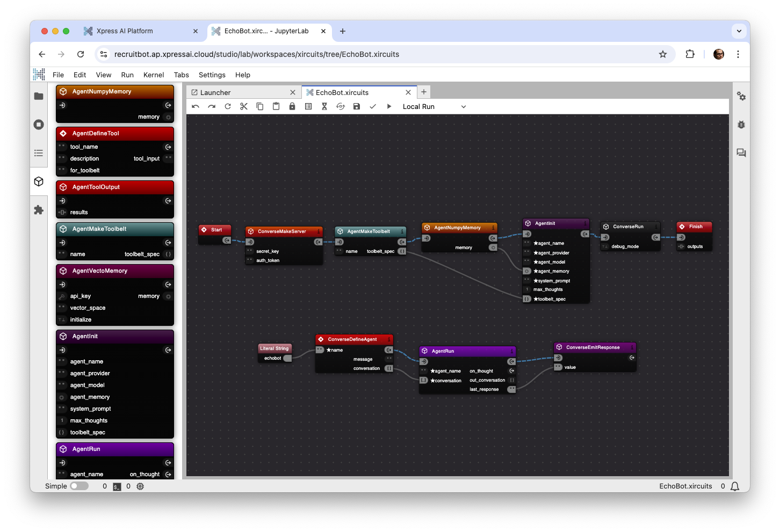Copy selected nodes toolbar icon
This screenshot has width=780, height=532.
tap(260, 106)
